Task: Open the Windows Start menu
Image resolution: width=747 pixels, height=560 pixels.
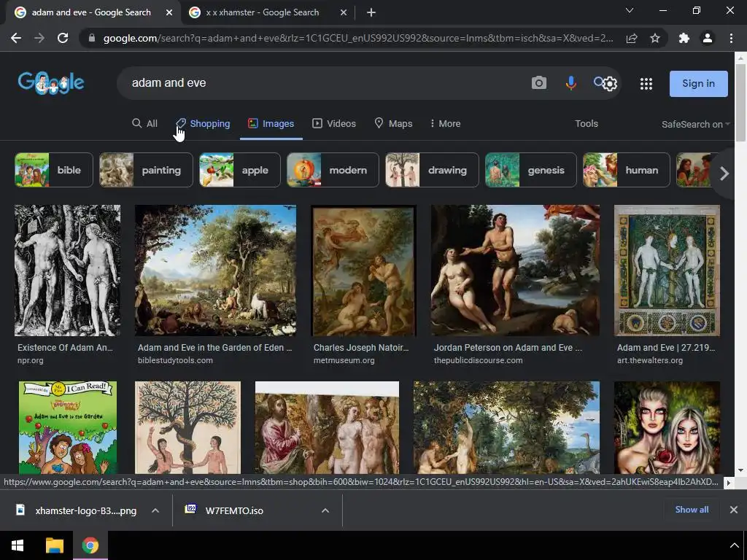Action: pos(18,545)
